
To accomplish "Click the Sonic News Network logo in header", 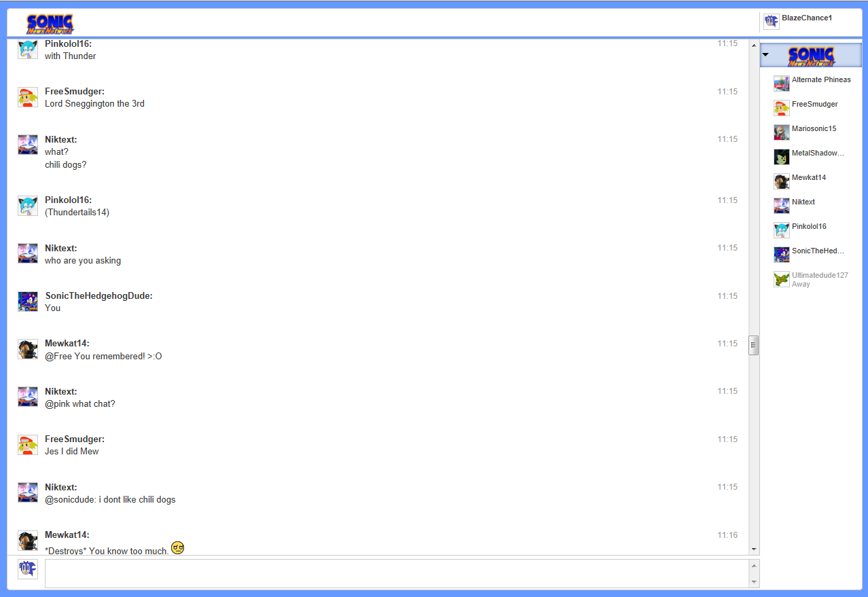I will tap(50, 24).
